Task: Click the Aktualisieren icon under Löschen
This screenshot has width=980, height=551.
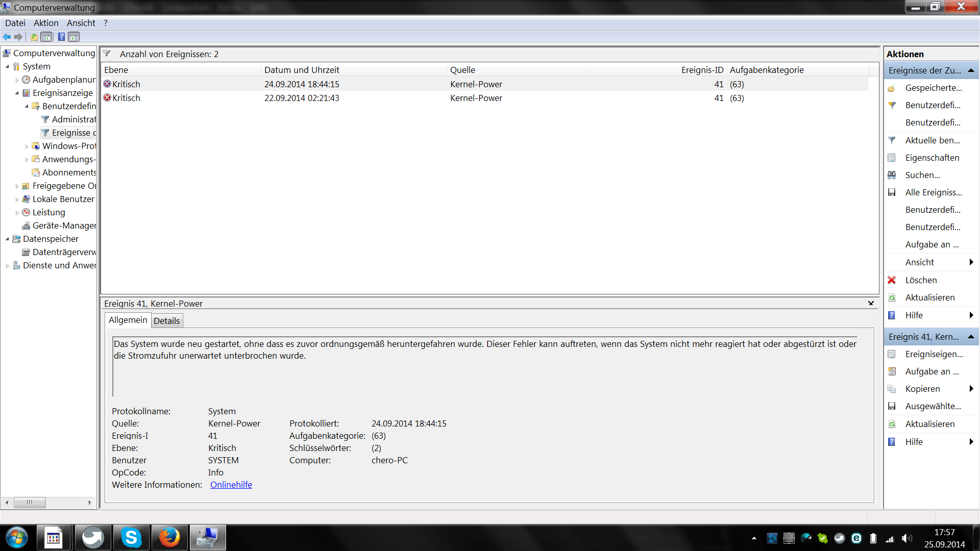Action: (892, 297)
